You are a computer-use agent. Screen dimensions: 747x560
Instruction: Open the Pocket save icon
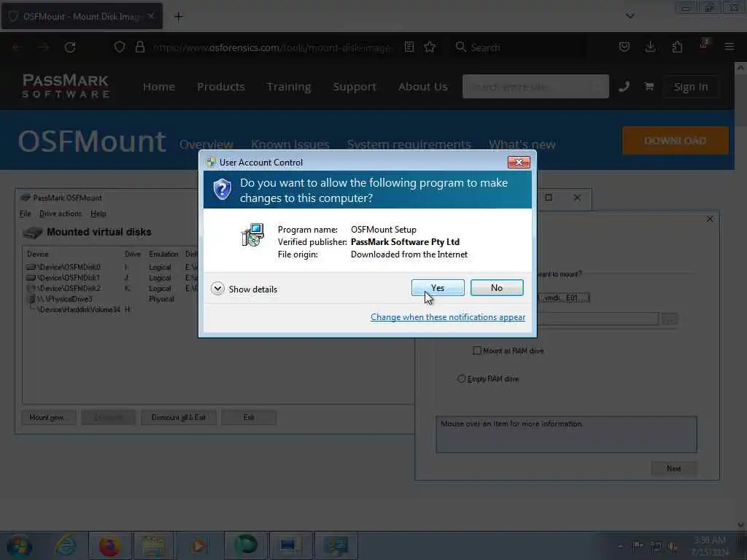624,47
